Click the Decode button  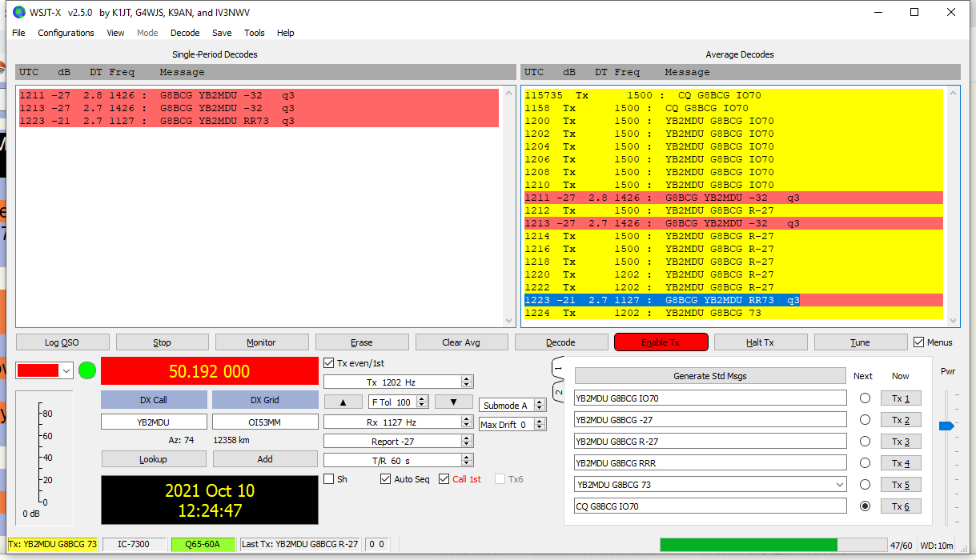pos(560,342)
